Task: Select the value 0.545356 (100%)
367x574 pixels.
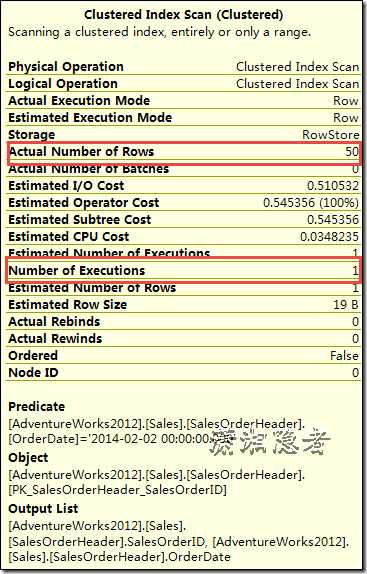Action: tap(311, 202)
